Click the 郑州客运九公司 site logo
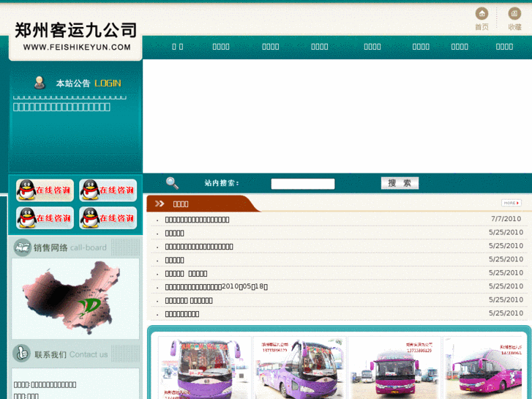This screenshot has height=399, width=532. 75,37
